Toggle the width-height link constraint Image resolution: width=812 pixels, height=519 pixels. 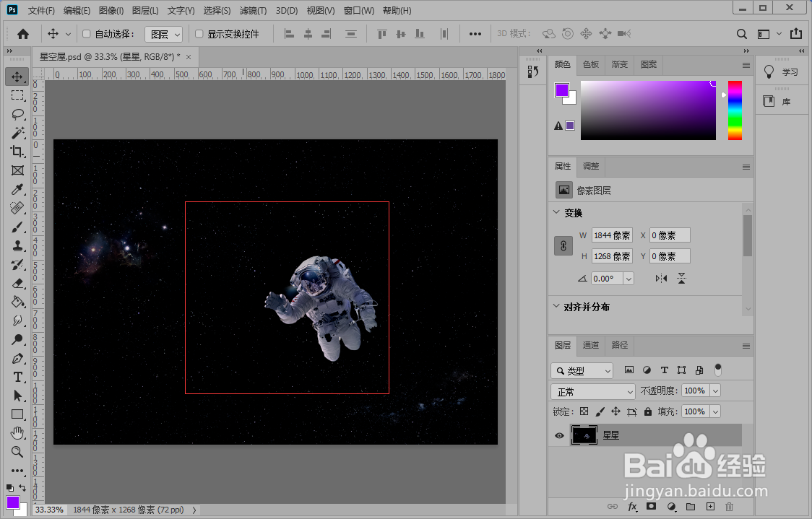tap(563, 245)
